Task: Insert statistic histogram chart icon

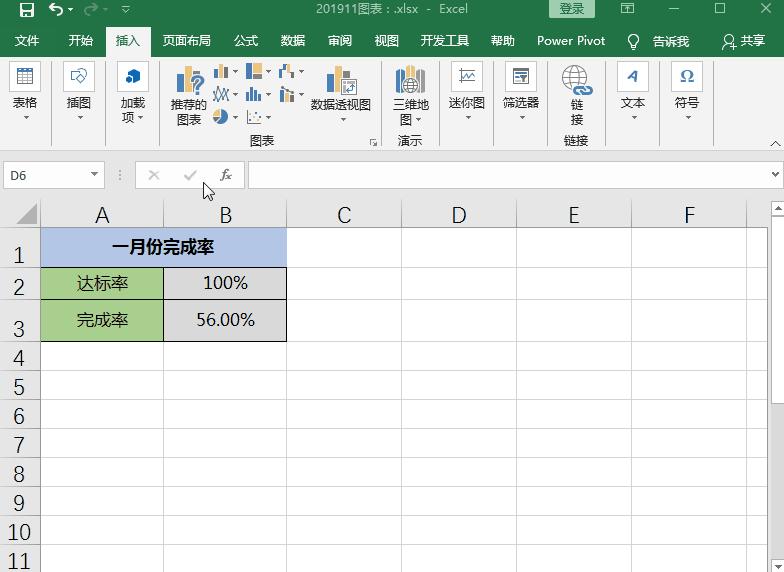Action: pos(254,94)
